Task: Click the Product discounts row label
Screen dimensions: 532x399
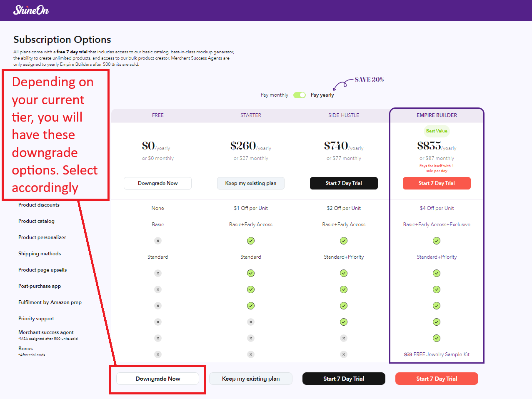Action: [x=39, y=205]
